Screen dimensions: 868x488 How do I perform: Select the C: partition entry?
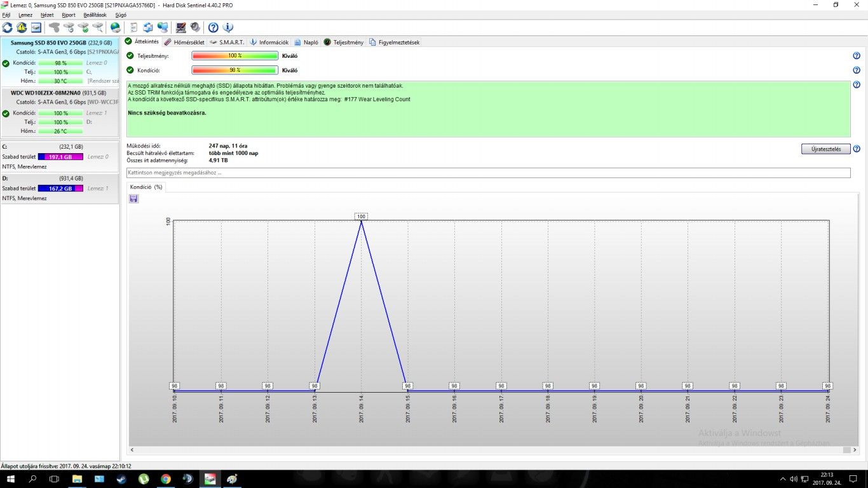[60, 156]
